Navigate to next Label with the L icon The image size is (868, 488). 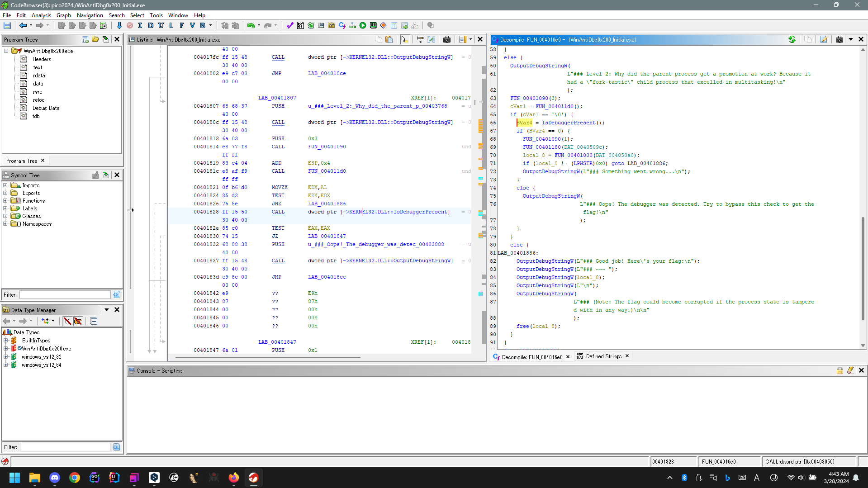tap(171, 25)
